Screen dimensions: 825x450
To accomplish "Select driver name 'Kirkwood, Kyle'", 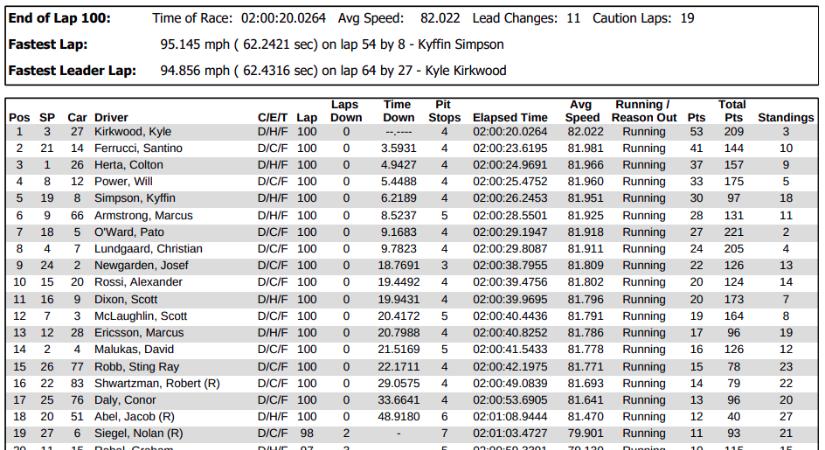I will [x=133, y=132].
